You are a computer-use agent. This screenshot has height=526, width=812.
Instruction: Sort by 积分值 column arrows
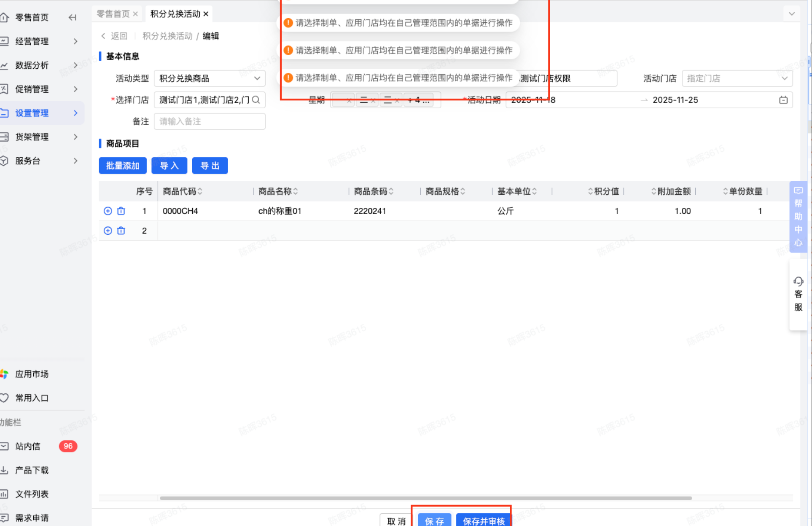pyautogui.click(x=590, y=191)
